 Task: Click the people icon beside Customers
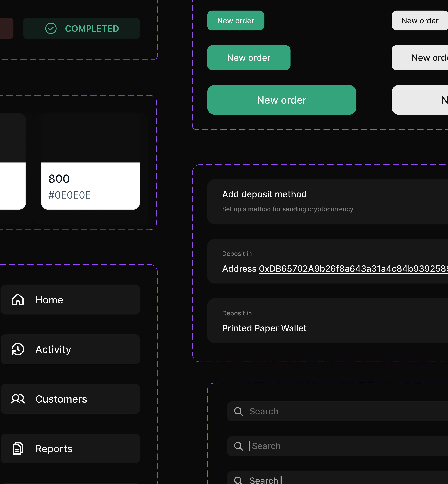pos(18,399)
